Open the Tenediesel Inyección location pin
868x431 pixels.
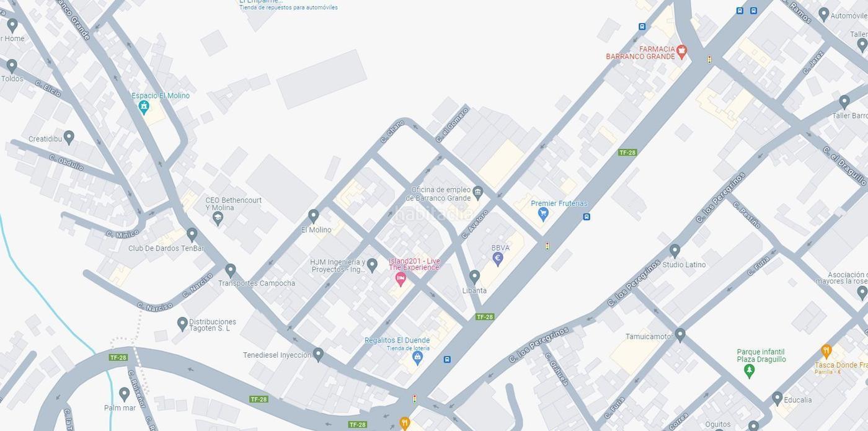click(x=318, y=354)
